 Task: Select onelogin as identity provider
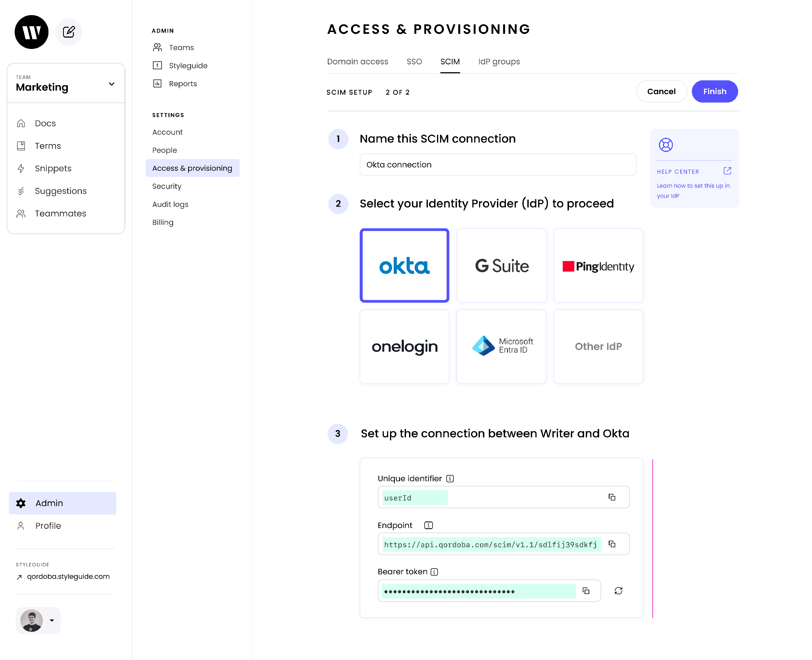[x=404, y=346]
